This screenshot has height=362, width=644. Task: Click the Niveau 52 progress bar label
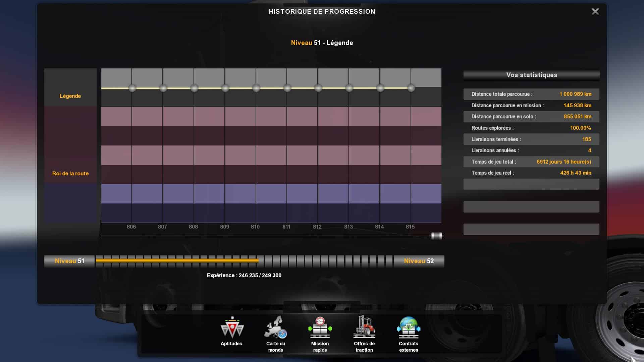pos(419,261)
